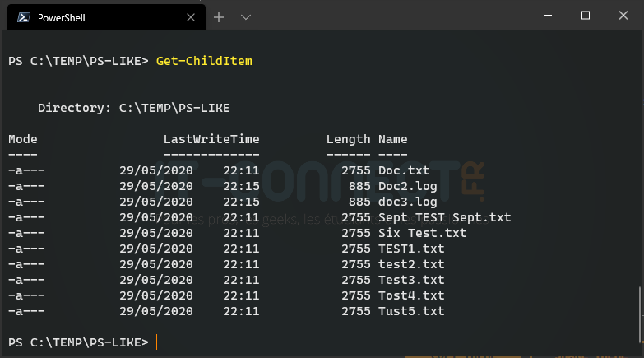Open a new tab with plus button
This screenshot has height=358, width=644.
219,16
